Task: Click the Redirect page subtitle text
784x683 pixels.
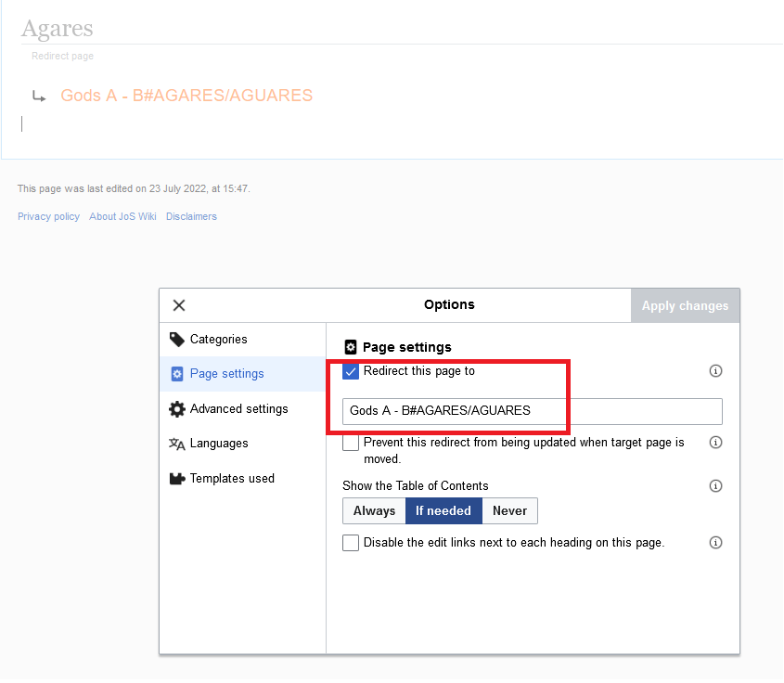Action: tap(62, 56)
